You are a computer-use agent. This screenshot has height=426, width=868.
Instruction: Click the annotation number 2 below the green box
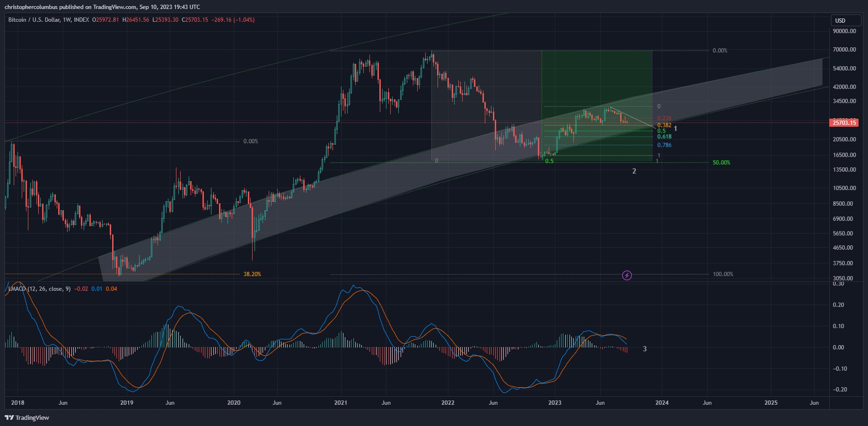coord(634,171)
